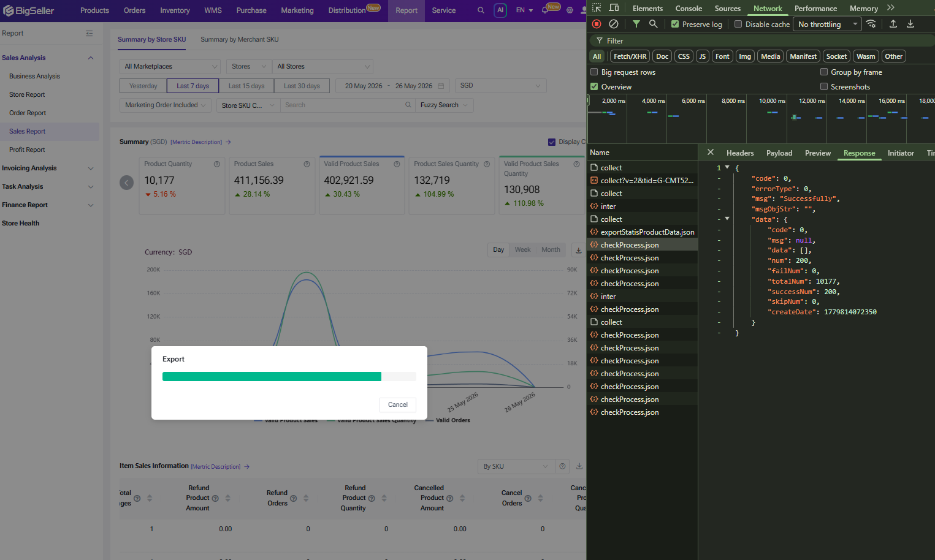Enable Disable cache checkbox

point(738,24)
